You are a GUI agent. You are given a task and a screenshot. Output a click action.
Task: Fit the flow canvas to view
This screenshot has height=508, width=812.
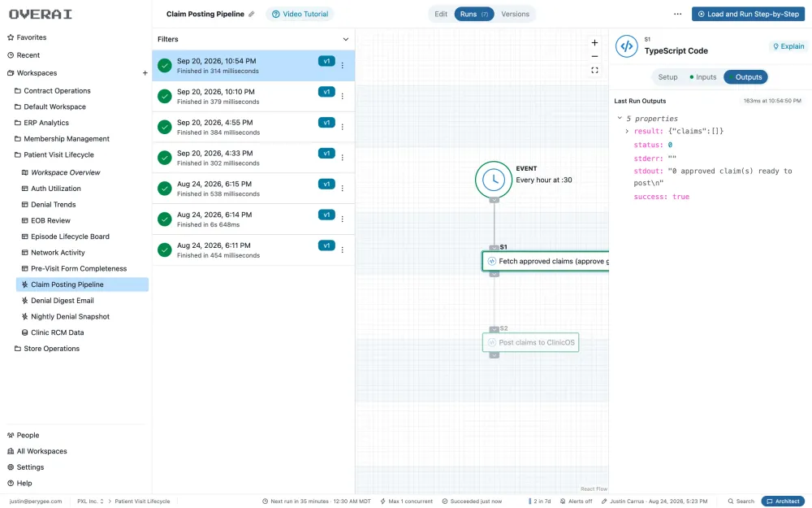click(594, 71)
